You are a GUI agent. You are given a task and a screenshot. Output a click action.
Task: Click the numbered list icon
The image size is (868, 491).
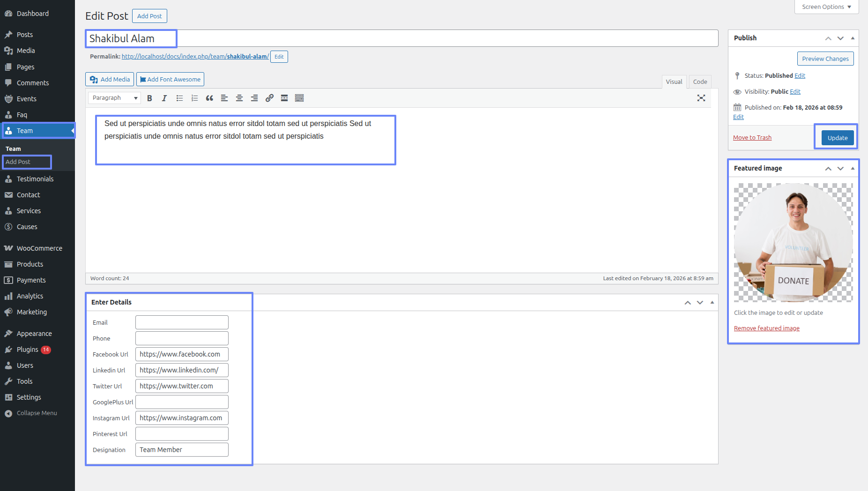click(x=194, y=98)
